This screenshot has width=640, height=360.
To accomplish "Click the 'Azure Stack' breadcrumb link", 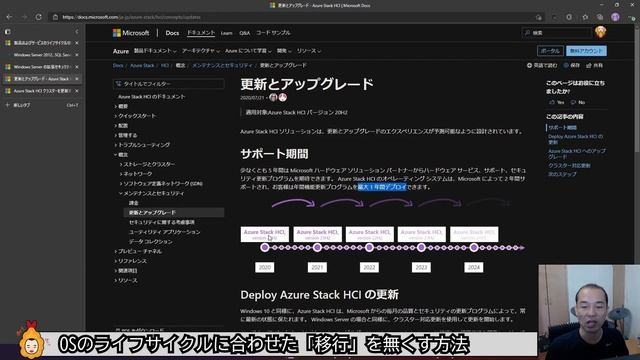I will [142, 65].
